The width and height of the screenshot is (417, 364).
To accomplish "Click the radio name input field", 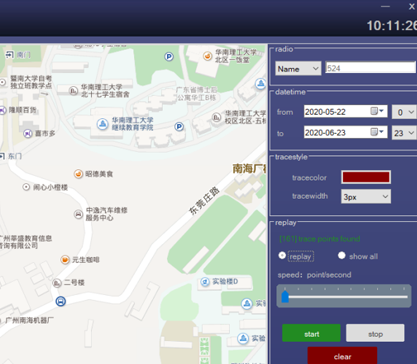I will pyautogui.click(x=371, y=68).
